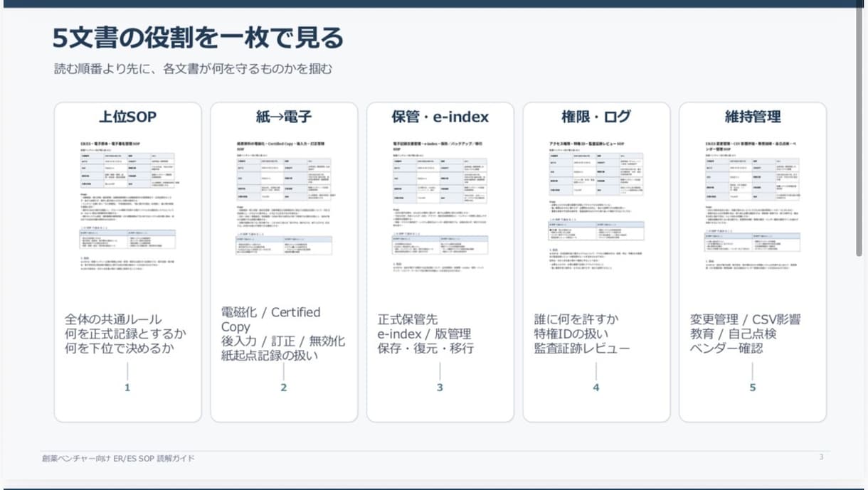Select the 維持管理 card heading

753,117
